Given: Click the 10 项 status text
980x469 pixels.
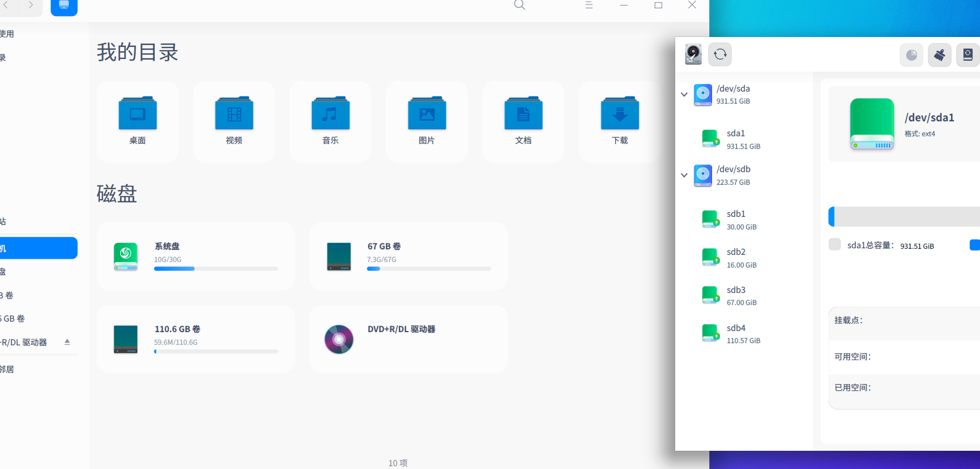Looking at the screenshot, I should (398, 463).
